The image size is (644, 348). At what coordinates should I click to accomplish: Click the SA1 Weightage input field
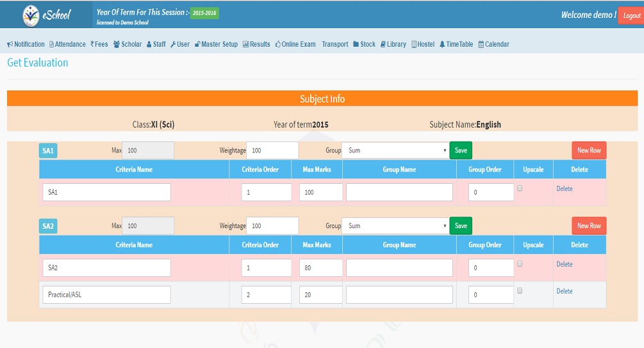pos(272,151)
